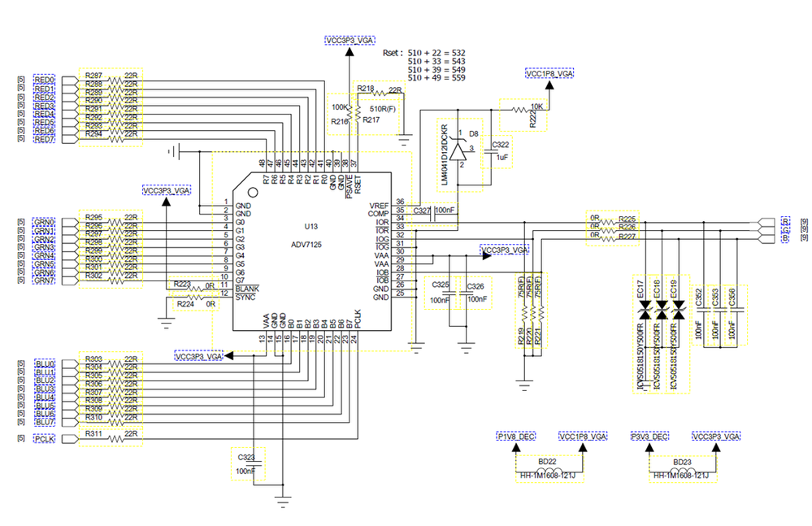Select the P3V3_DEC power label
The width and height of the screenshot is (812, 526).
(650, 437)
